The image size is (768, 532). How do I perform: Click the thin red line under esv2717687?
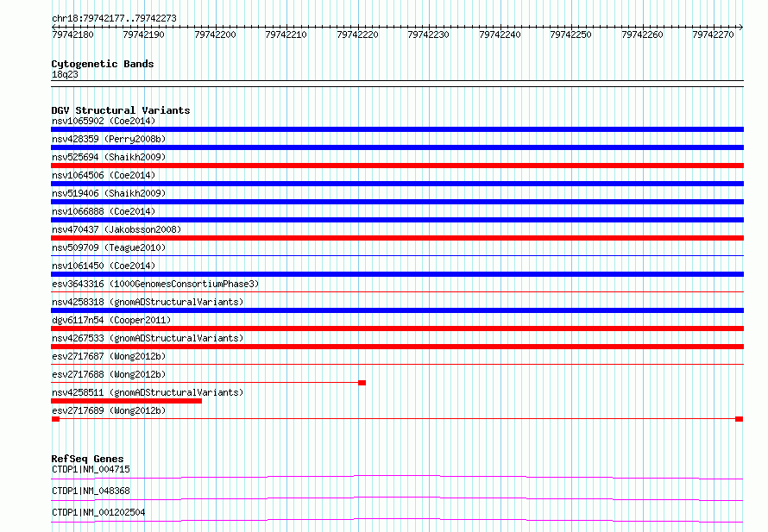397,364
